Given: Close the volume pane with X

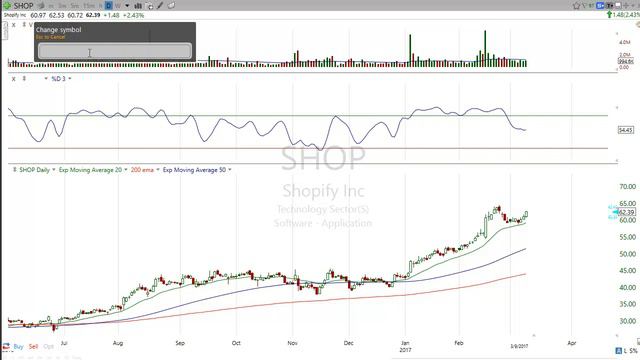Looking at the screenshot, I should coord(13,25).
